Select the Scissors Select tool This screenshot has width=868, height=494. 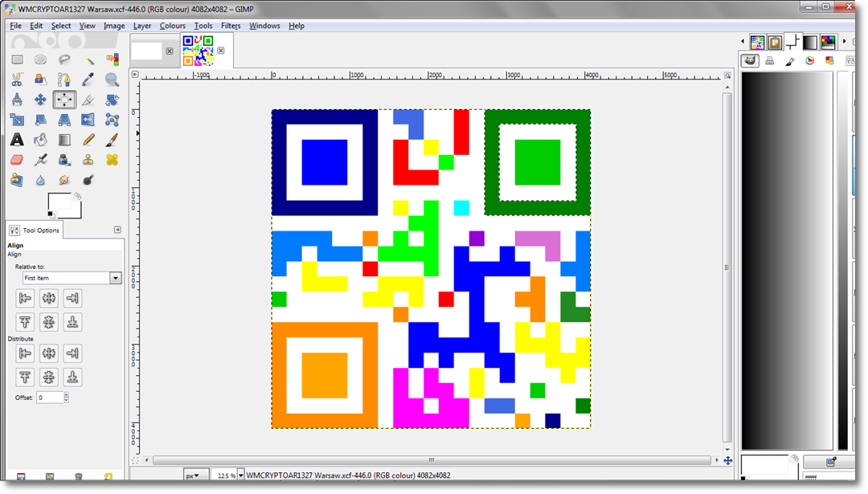17,80
